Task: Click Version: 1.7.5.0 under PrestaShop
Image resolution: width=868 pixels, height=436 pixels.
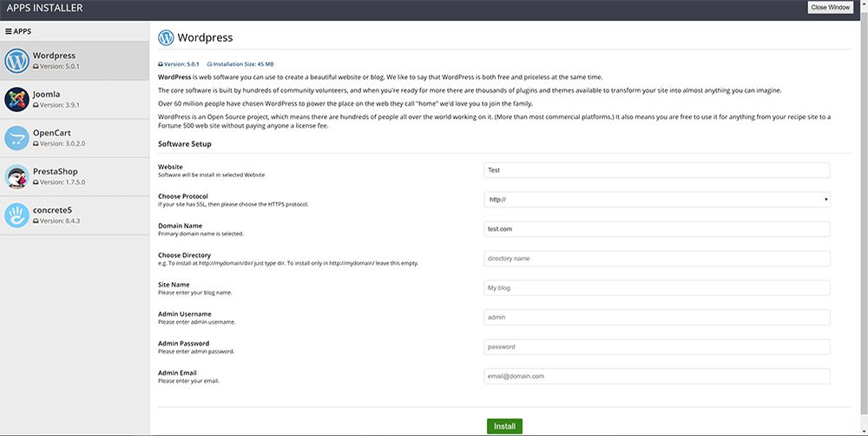Action: (x=62, y=182)
